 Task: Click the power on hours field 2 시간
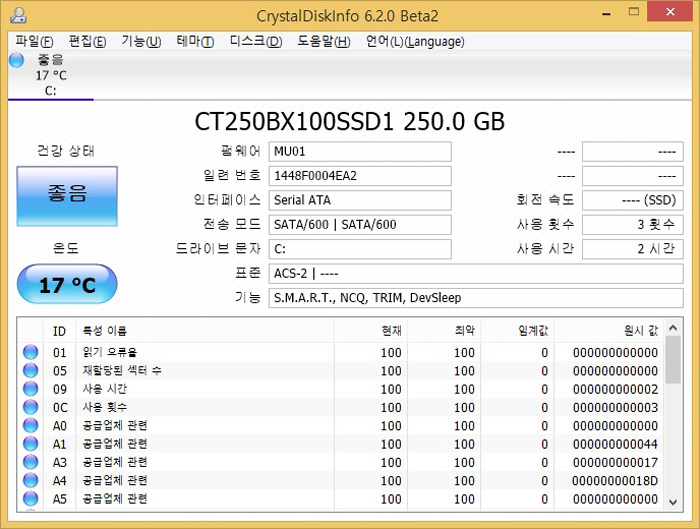tap(633, 249)
